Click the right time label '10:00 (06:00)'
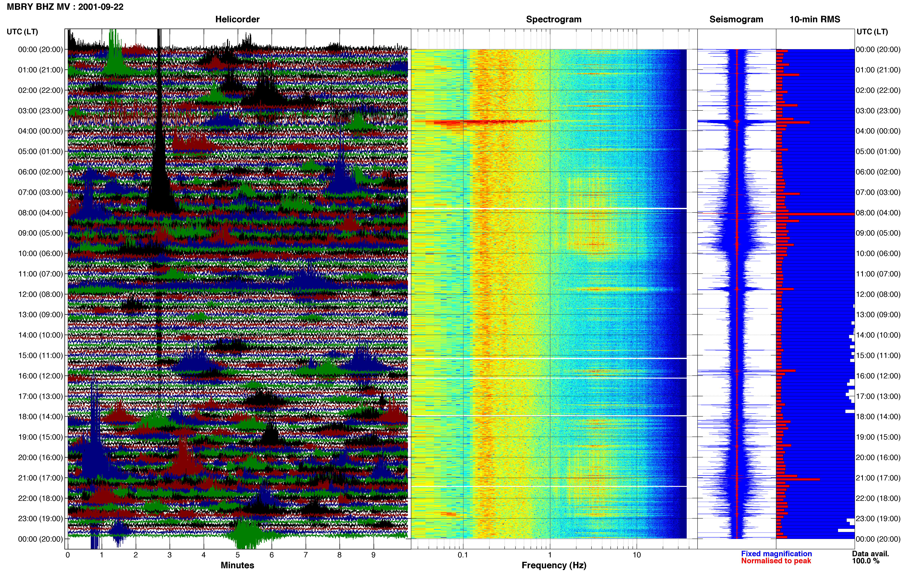This screenshot has height=578, width=924. point(878,253)
